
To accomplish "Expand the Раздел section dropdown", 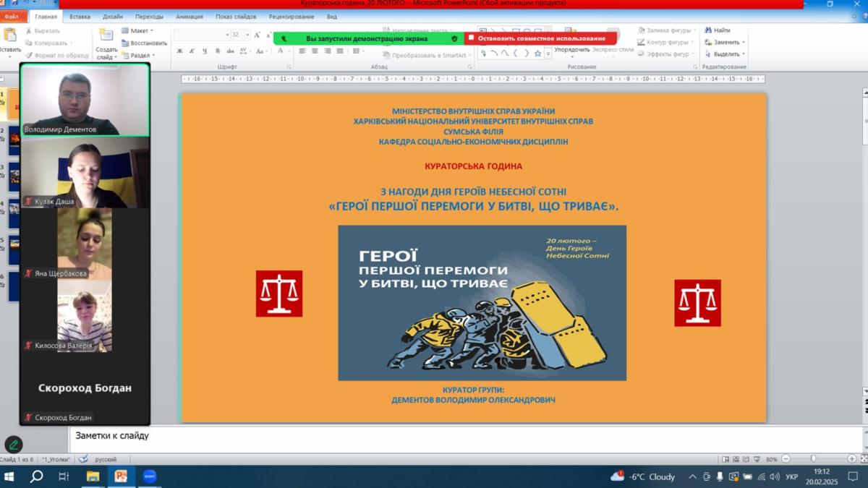I will (138, 55).
